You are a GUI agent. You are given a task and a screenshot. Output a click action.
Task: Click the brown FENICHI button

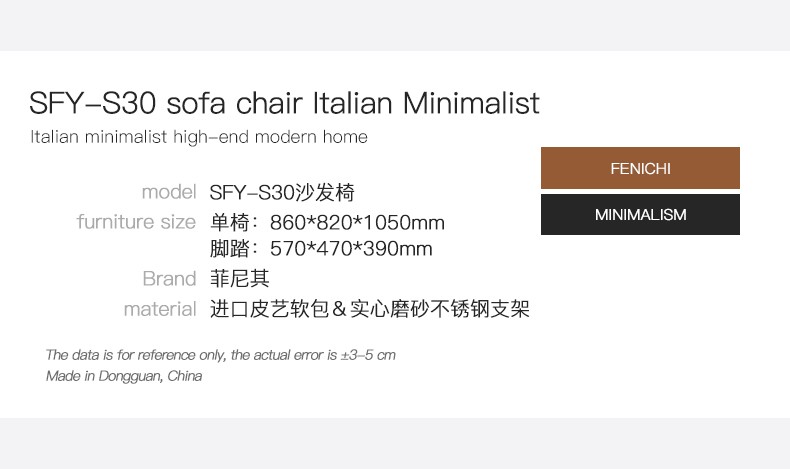pos(640,168)
